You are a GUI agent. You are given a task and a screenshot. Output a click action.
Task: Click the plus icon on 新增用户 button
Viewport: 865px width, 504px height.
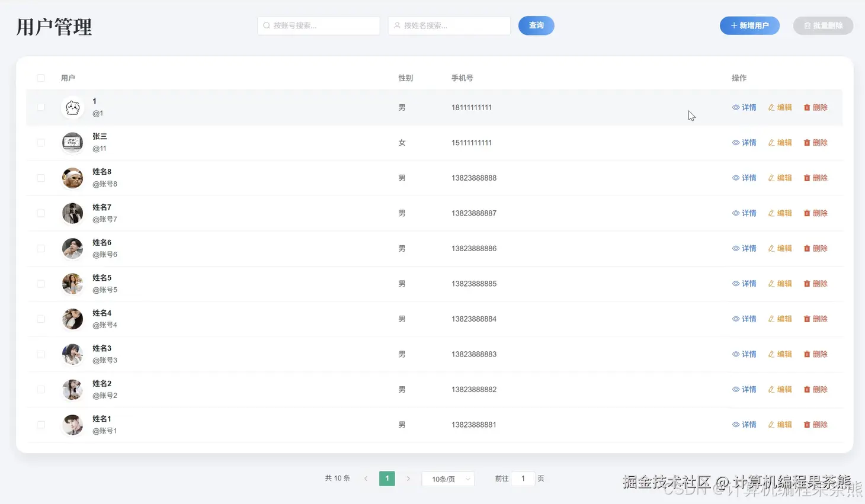click(735, 25)
